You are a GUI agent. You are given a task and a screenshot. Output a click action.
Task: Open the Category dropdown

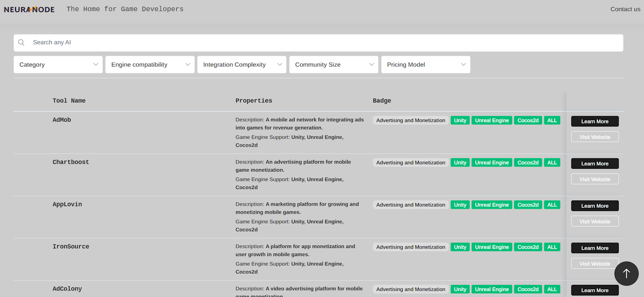pos(58,64)
